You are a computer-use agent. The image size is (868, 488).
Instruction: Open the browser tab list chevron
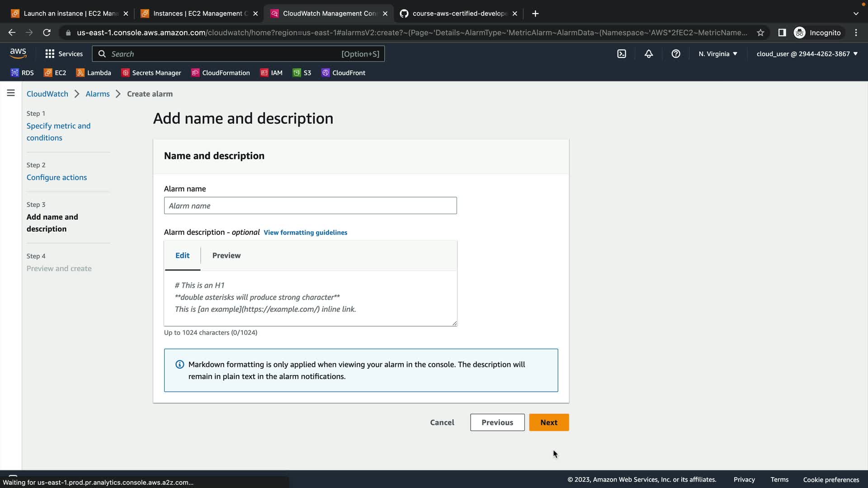pyautogui.click(x=855, y=14)
